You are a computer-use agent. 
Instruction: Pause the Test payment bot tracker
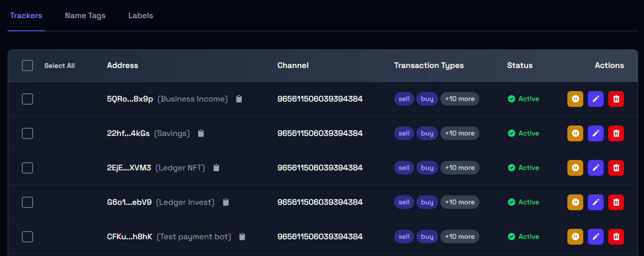pyautogui.click(x=575, y=237)
